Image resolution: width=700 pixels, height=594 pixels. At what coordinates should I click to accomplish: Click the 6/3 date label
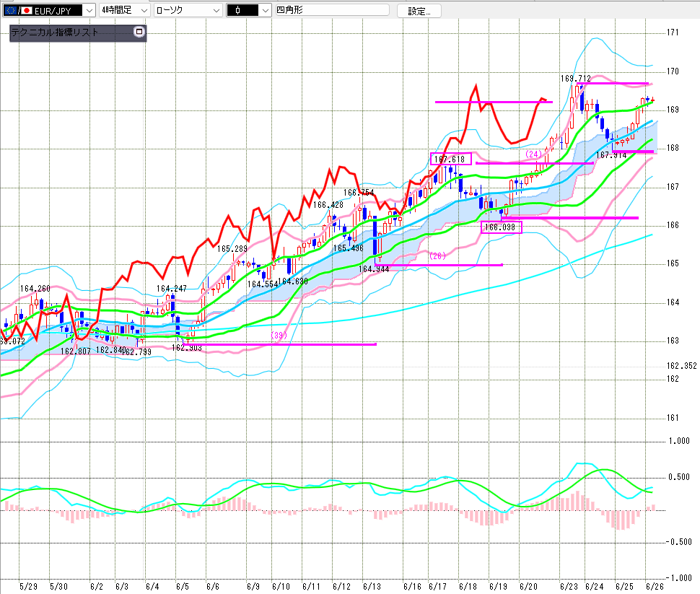pos(122,586)
